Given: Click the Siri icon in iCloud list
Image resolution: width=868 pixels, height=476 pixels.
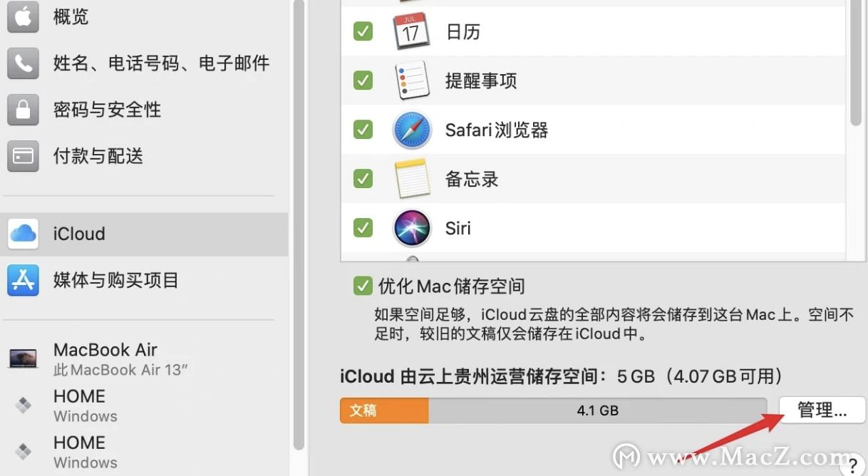Looking at the screenshot, I should click(x=412, y=228).
